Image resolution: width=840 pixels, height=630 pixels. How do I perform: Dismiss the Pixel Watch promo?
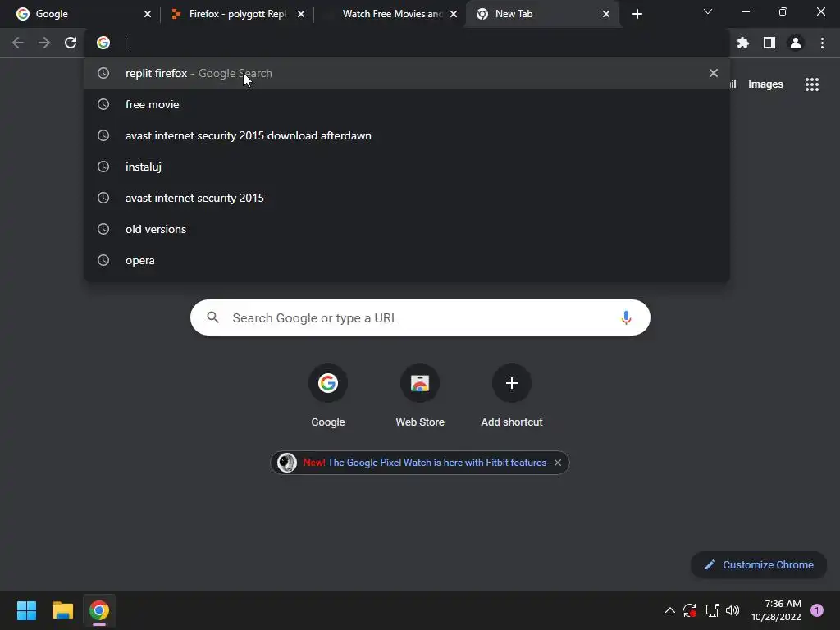coord(558,463)
